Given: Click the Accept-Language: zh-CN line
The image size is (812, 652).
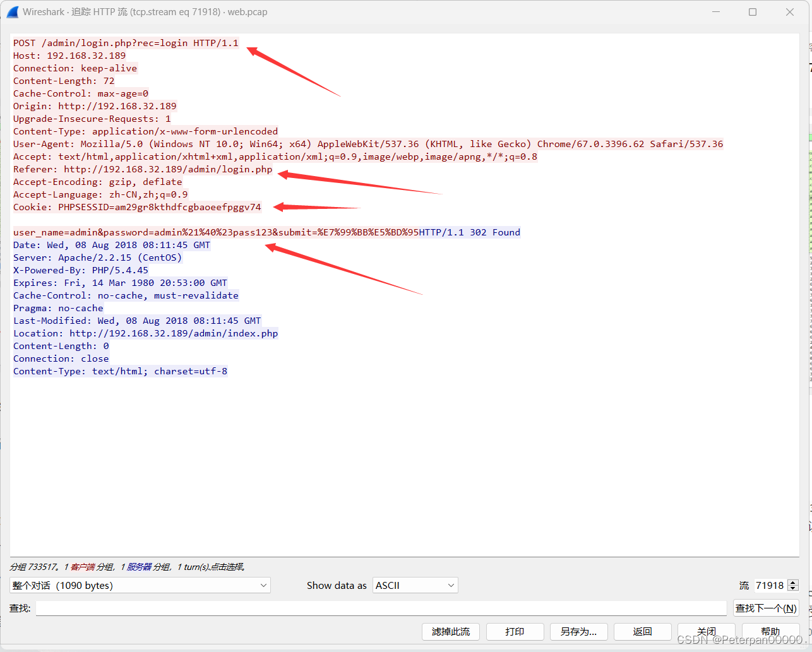Looking at the screenshot, I should click(100, 194).
